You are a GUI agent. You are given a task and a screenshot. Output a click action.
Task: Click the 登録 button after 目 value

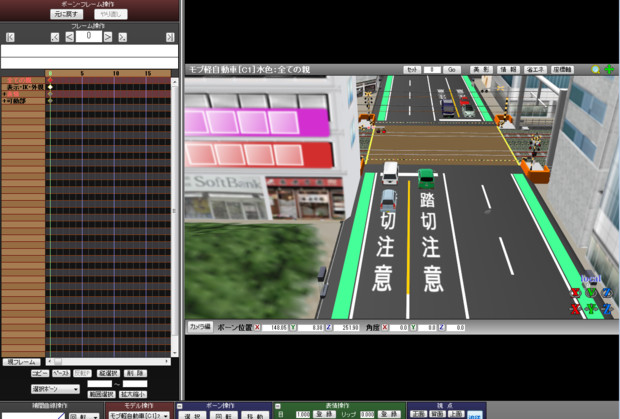(325, 414)
